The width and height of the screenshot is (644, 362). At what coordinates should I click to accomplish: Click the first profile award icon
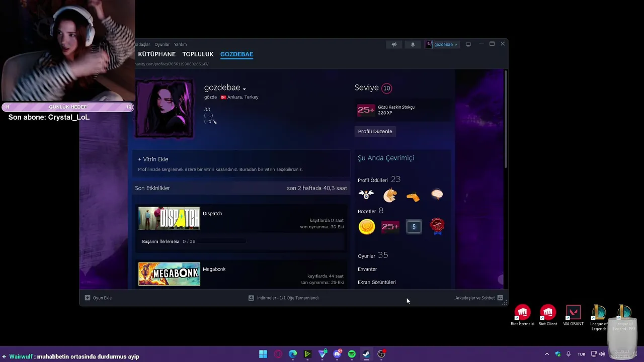[366, 195]
